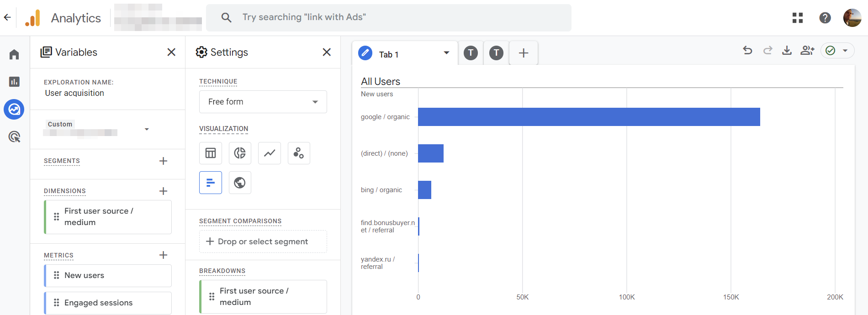Screen dimensions: 868x315
Task: Select the table visualization icon
Action: point(211,153)
